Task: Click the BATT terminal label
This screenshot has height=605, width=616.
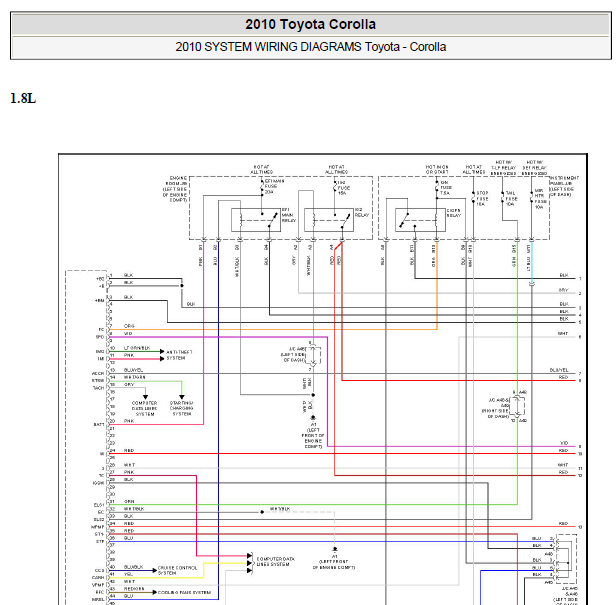Action: click(99, 425)
